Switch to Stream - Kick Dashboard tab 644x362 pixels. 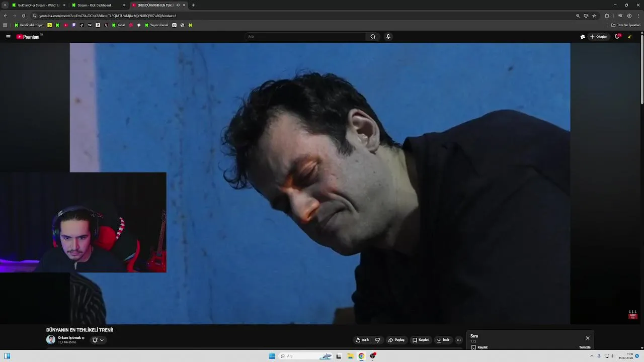[x=99, y=5]
